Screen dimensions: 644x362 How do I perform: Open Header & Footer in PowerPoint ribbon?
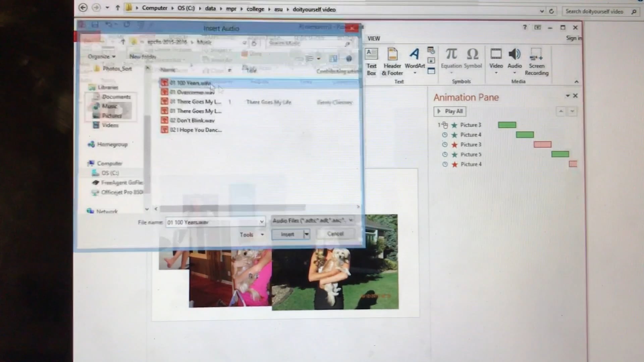[x=392, y=62]
